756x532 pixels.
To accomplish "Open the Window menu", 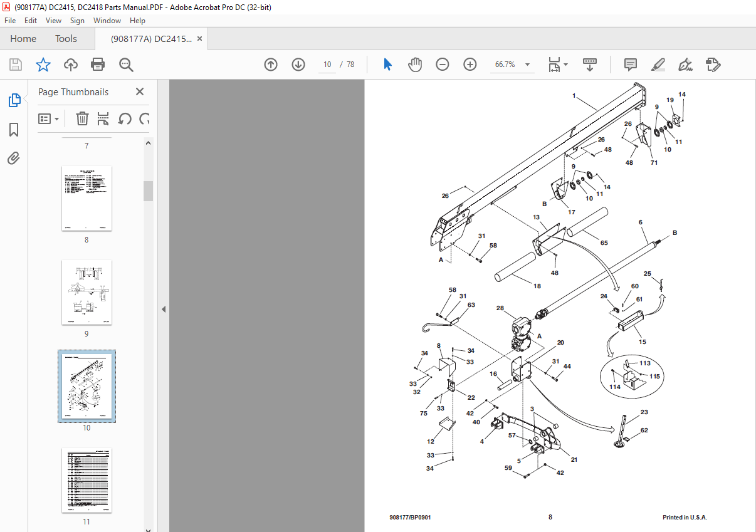I will [x=107, y=21].
